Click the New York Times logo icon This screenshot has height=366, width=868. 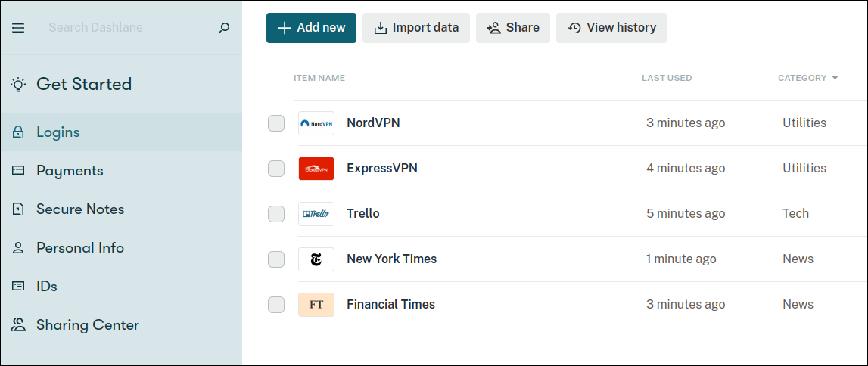point(316,259)
